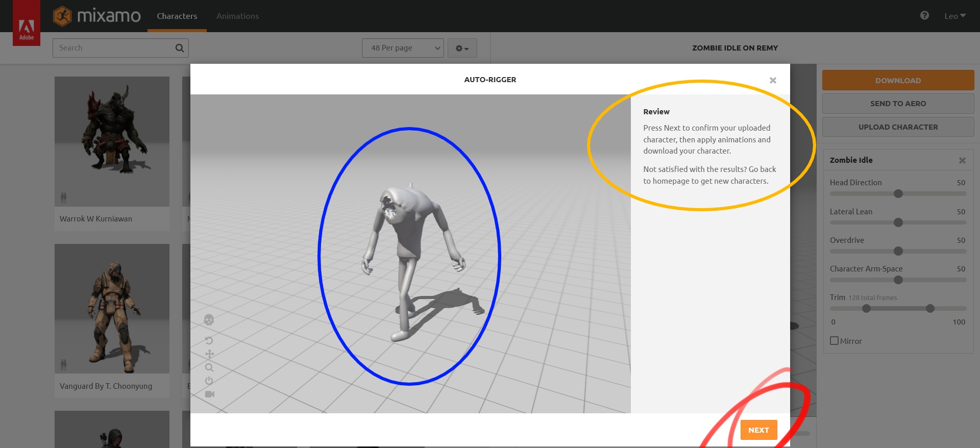Select the pan (move arrows) viewport icon
Viewport: 980px width, 448px height.
click(209, 354)
